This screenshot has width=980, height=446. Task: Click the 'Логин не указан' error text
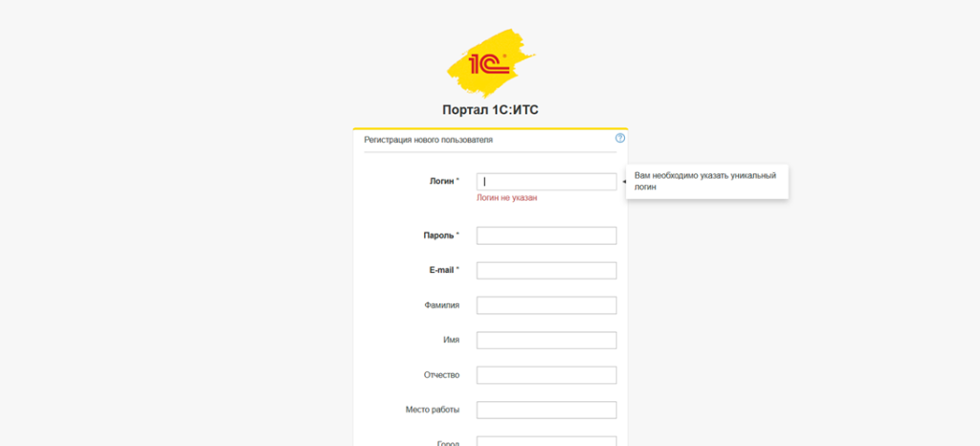[x=507, y=198]
